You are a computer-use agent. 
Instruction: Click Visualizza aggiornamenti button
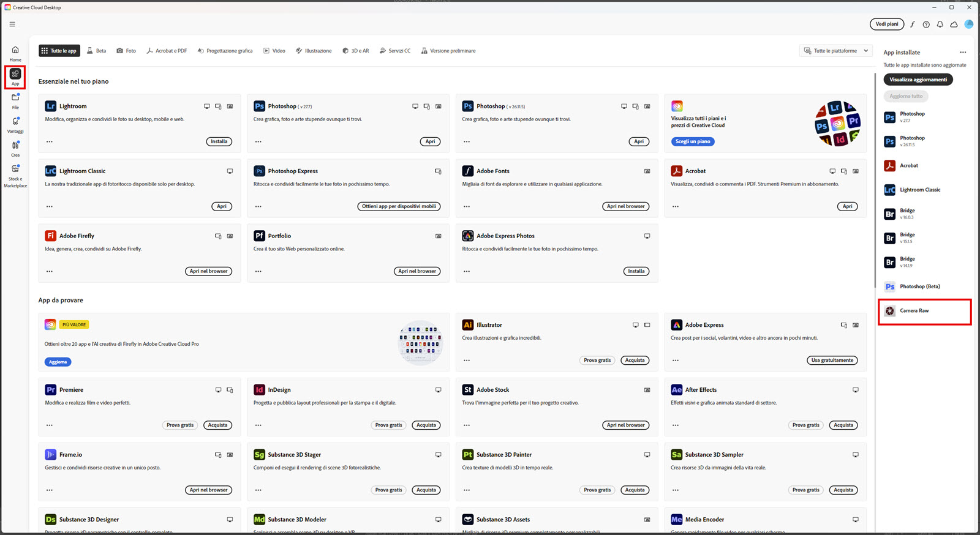tap(918, 80)
